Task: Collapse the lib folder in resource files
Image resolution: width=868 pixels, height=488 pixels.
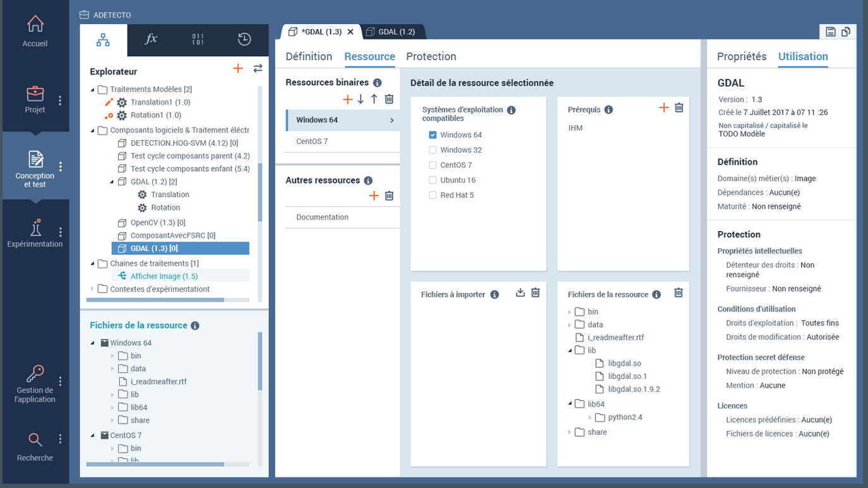Action: pos(570,350)
